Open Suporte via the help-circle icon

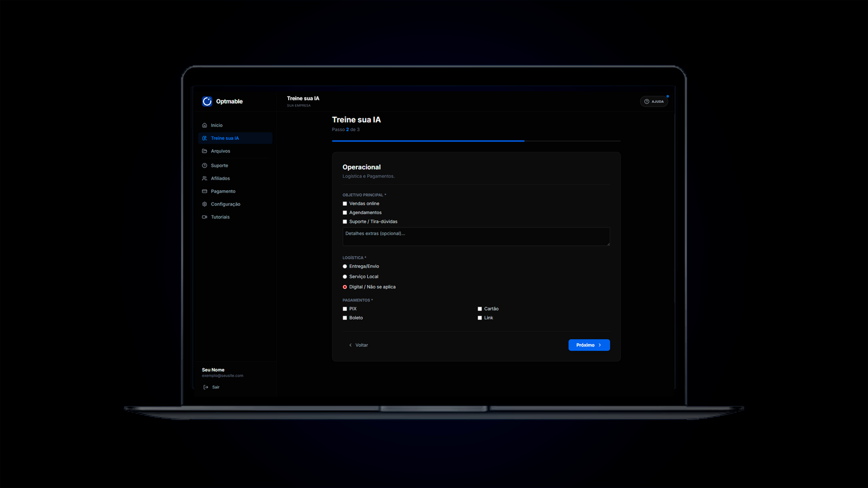click(x=205, y=165)
